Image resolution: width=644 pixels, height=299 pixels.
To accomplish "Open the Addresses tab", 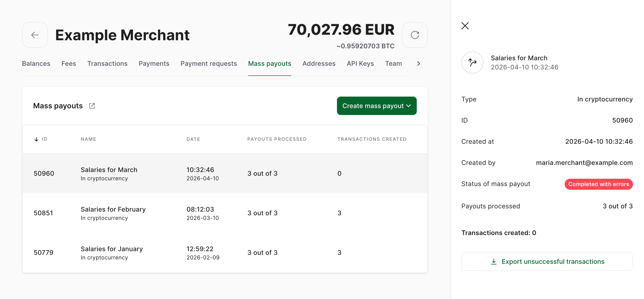I will pos(319,63).
